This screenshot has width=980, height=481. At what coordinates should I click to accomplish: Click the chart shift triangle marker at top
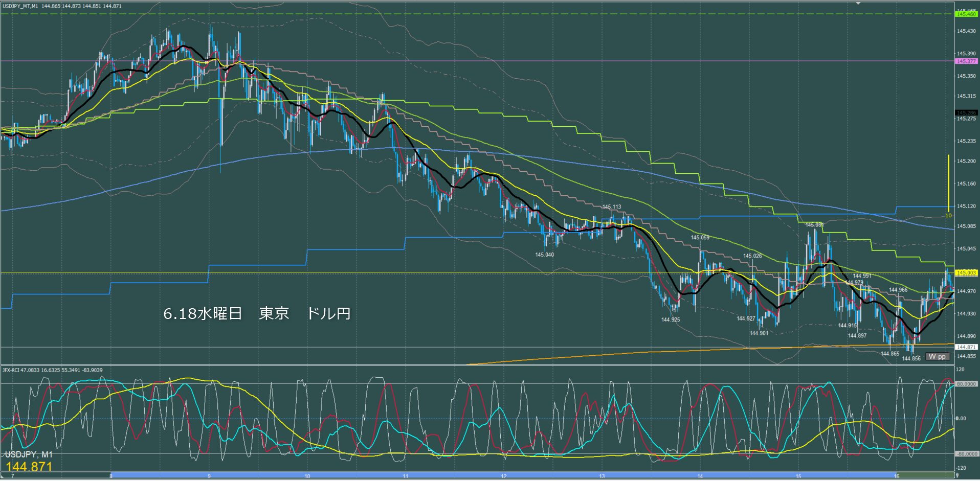[x=859, y=3]
